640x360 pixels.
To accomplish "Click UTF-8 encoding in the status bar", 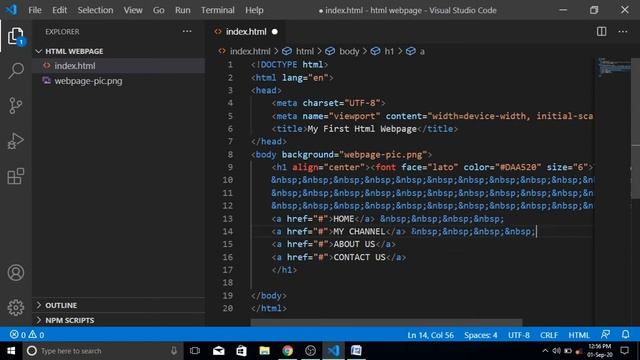I will [519, 335].
